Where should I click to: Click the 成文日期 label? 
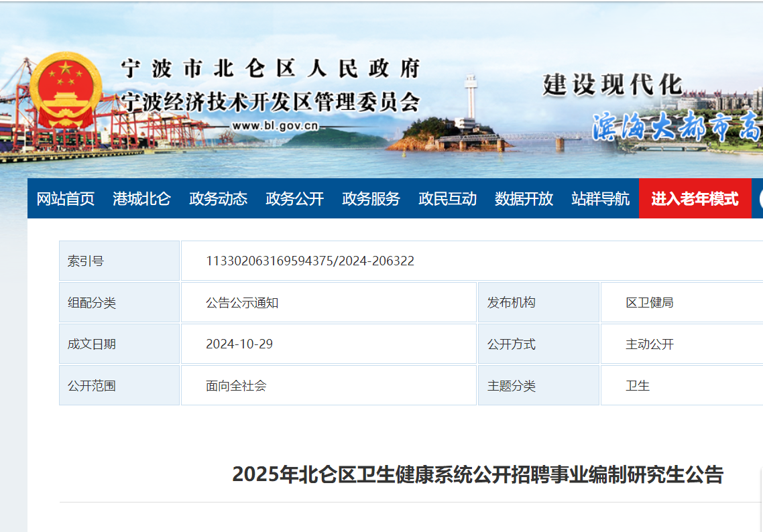[x=91, y=344]
